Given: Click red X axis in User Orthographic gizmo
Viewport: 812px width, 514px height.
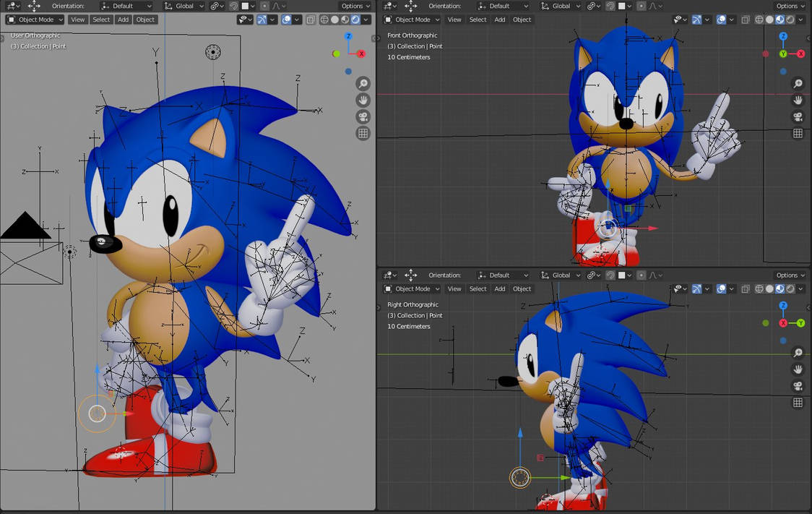Looking at the screenshot, I should tap(361, 53).
